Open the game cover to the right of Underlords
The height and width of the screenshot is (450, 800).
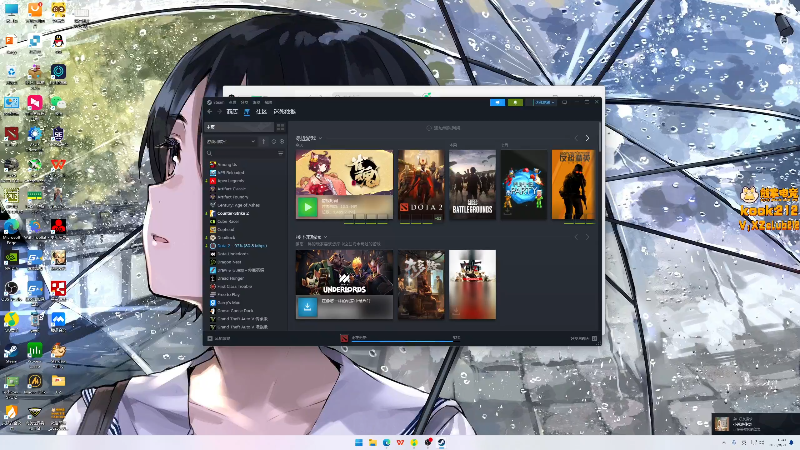421,285
